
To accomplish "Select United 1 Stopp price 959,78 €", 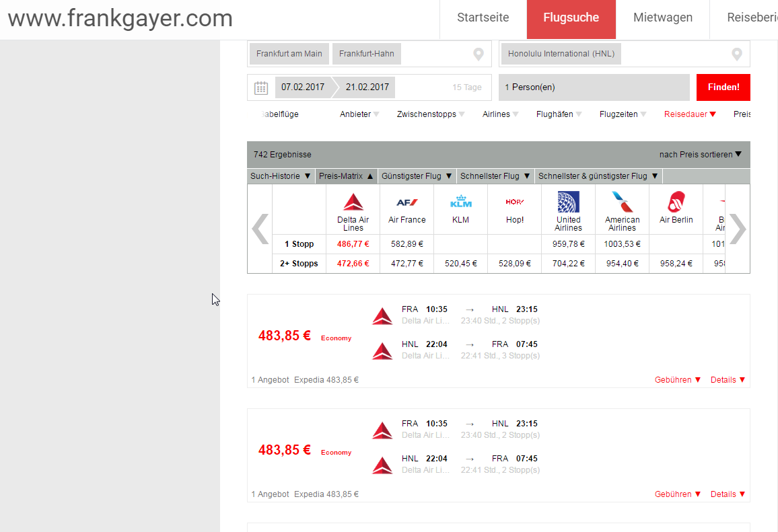I will tap(568, 244).
